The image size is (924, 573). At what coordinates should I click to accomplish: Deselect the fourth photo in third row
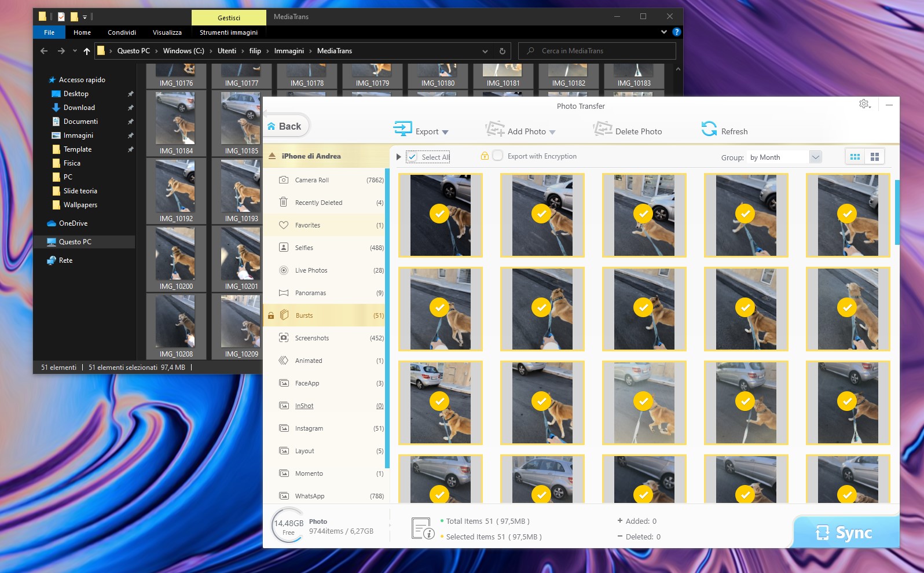745,401
